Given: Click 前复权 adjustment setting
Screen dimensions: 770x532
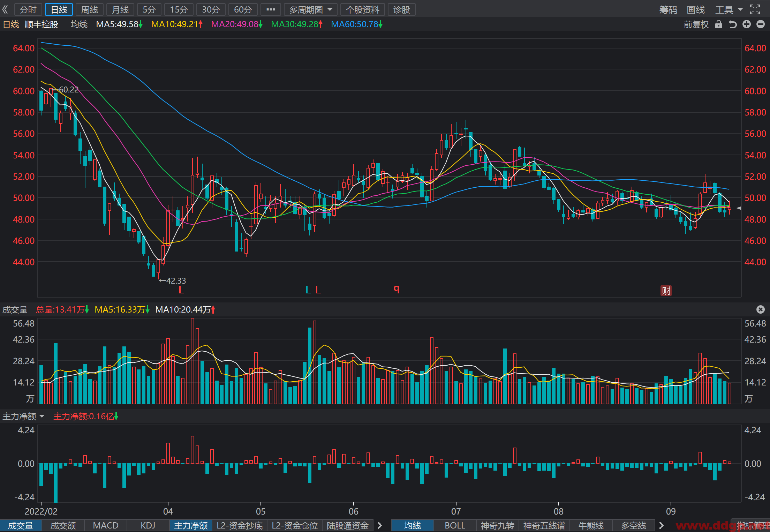Looking at the screenshot, I should coord(696,24).
